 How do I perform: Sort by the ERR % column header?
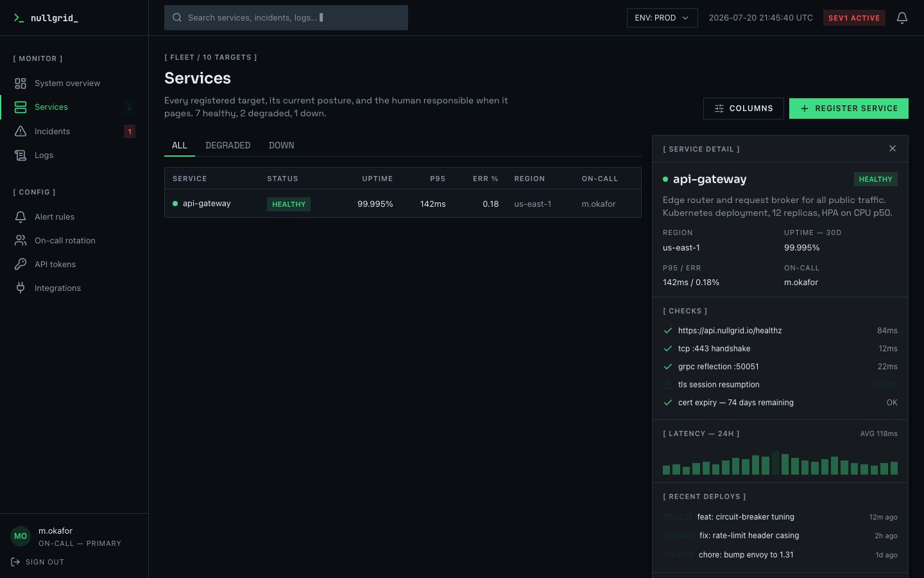486,179
